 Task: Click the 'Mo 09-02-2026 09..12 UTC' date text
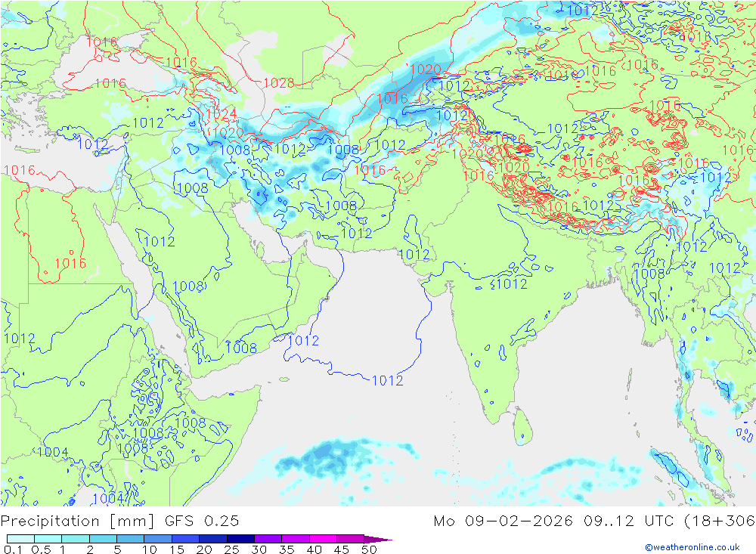point(553,521)
